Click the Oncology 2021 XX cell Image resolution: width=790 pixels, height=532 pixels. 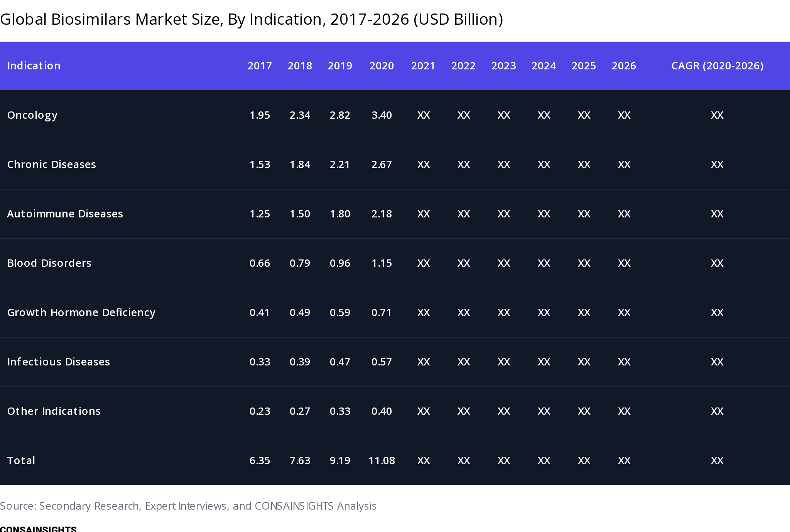[x=424, y=115]
